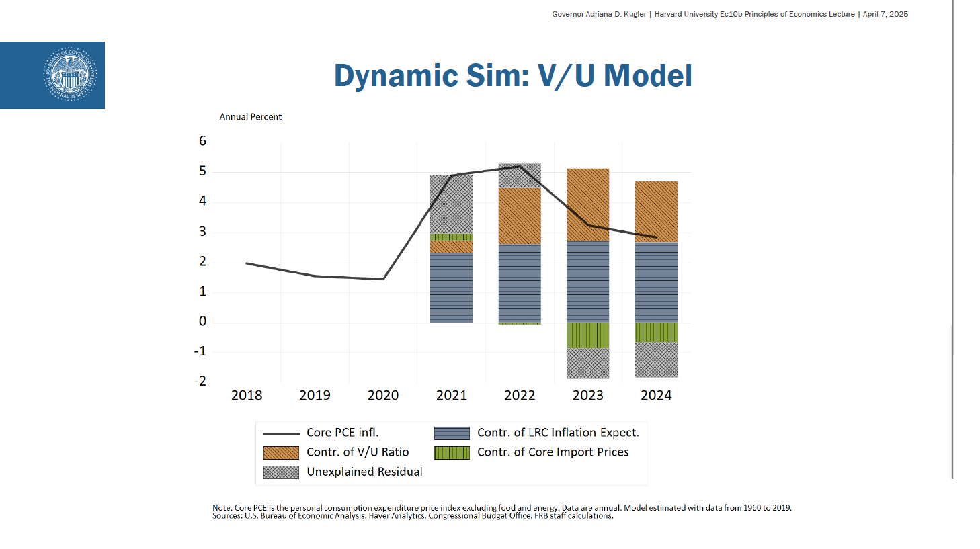Click the 2018 label on the x-axis
The image size is (980, 549).
pos(247,396)
